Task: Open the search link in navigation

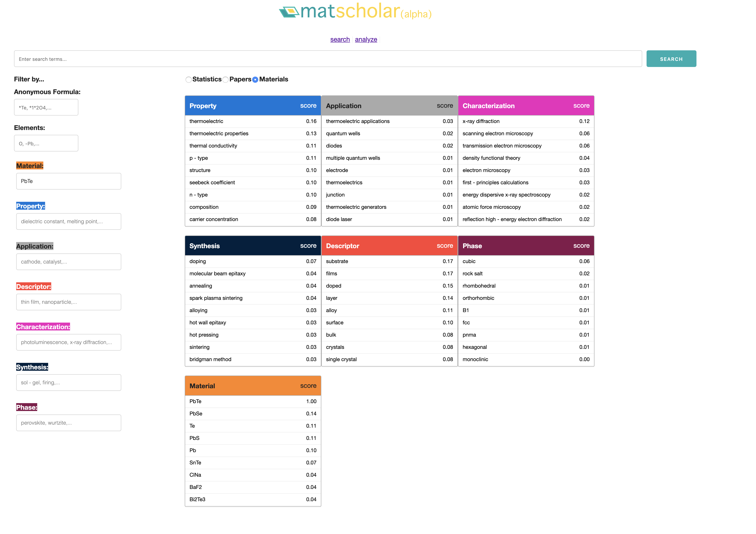Action: pyautogui.click(x=340, y=39)
